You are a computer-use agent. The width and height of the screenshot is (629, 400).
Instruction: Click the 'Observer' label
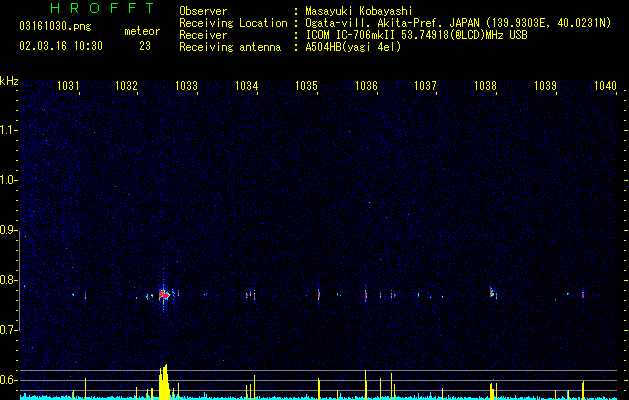(x=203, y=11)
